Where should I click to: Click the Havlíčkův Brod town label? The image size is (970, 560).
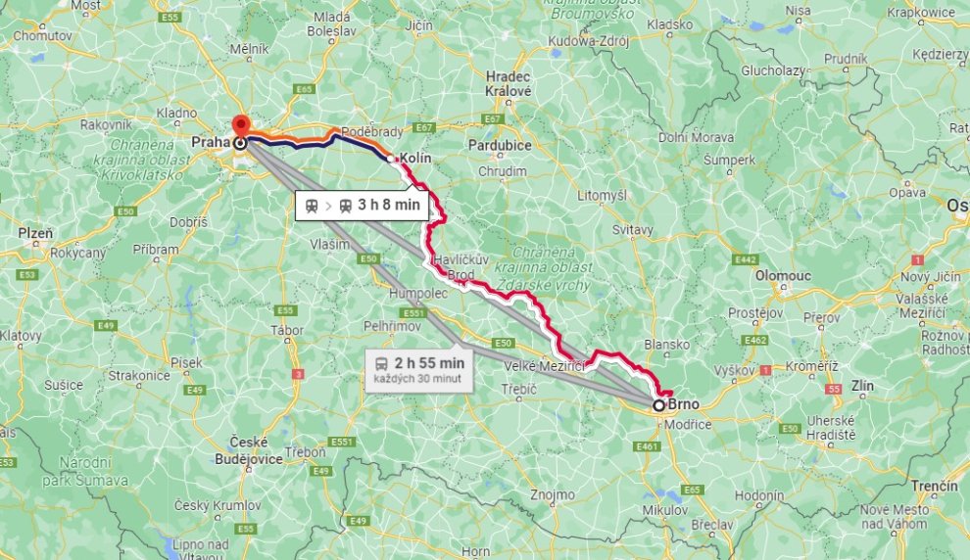(x=461, y=267)
